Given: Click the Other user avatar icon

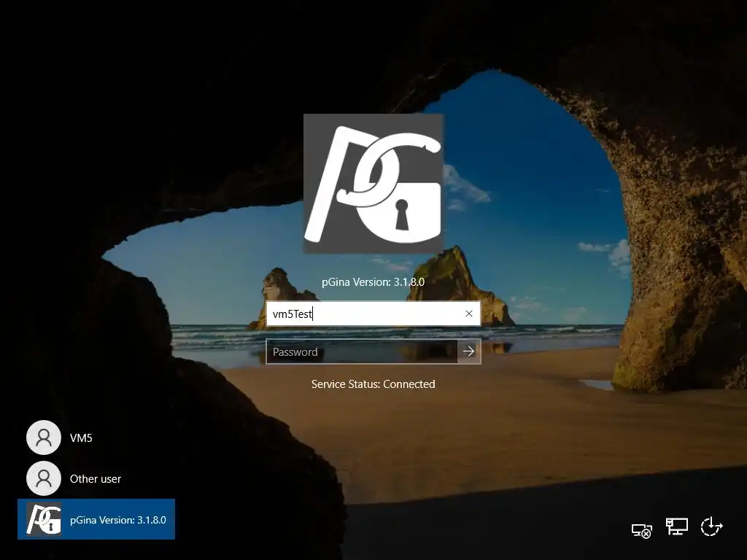Looking at the screenshot, I should (x=44, y=478).
